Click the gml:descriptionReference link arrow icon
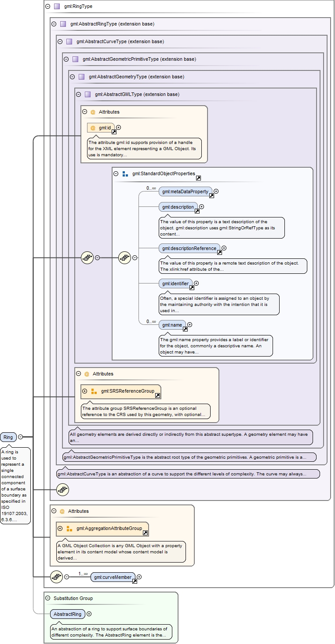The height and width of the screenshot is (644, 335). (x=219, y=252)
